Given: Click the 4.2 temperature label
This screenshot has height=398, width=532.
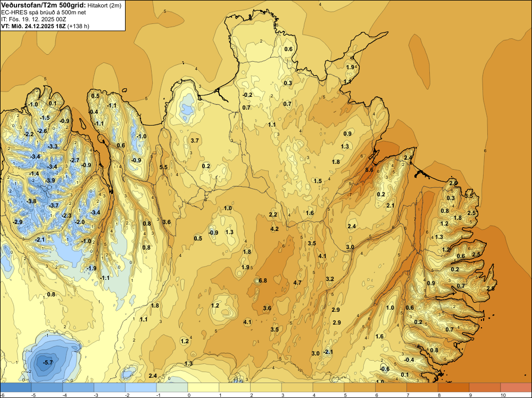Looking at the screenshot, I should point(275,229).
